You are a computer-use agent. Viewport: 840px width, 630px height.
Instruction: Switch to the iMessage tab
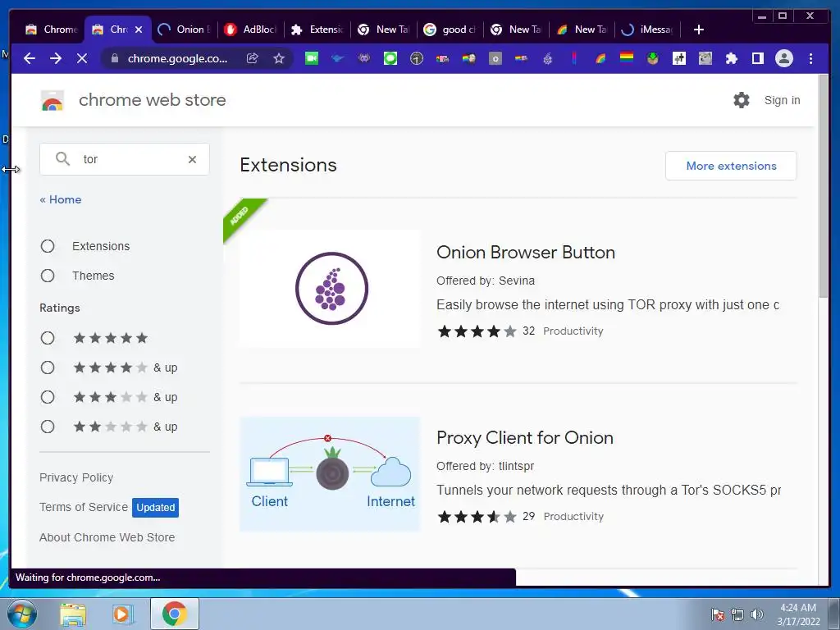pyautogui.click(x=647, y=30)
